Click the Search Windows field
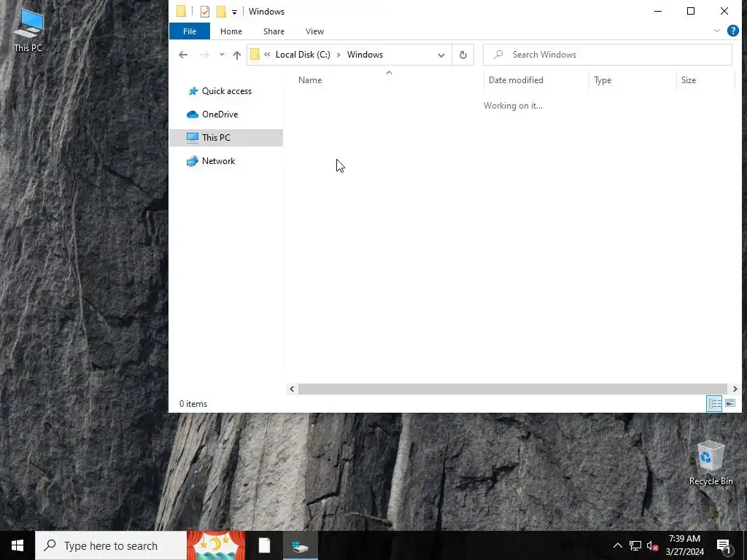Screen dimensions: 747x560 tap(608, 55)
